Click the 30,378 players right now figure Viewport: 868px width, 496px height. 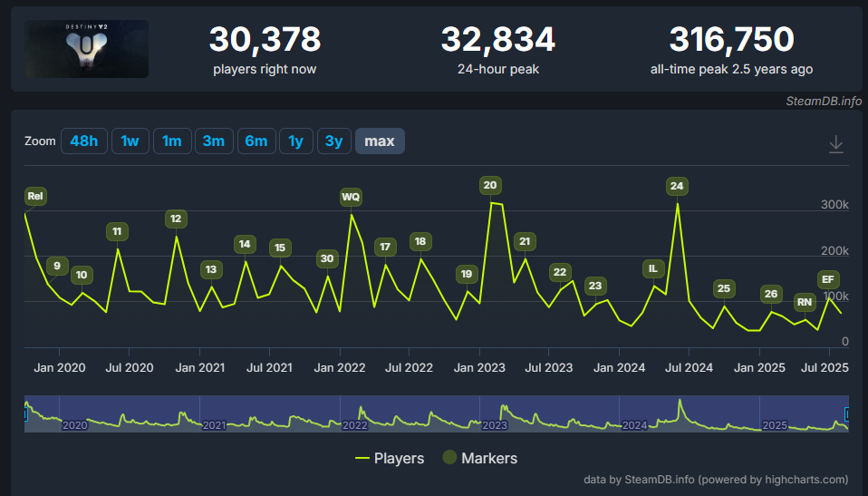265,39
